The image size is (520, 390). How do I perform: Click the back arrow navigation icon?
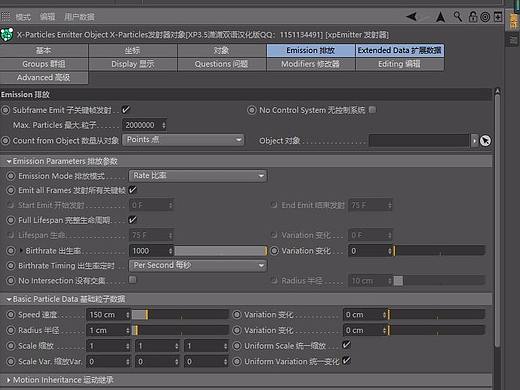tap(412, 16)
